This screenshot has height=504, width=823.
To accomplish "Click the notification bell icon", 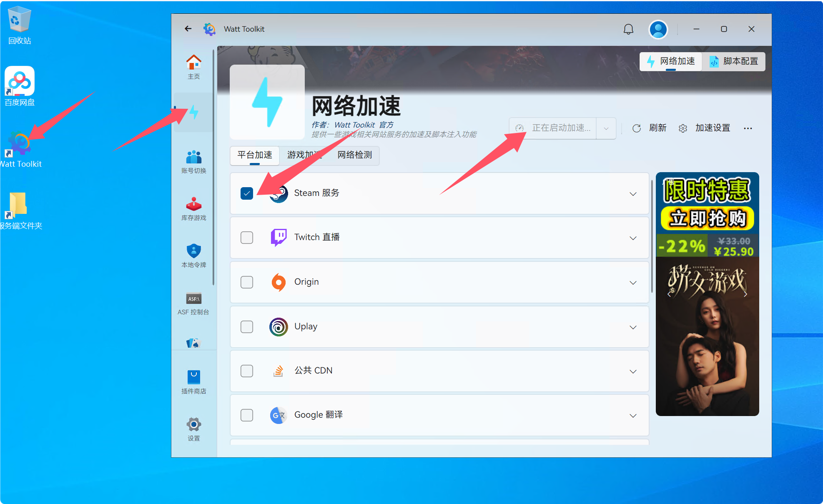I will pyautogui.click(x=628, y=29).
